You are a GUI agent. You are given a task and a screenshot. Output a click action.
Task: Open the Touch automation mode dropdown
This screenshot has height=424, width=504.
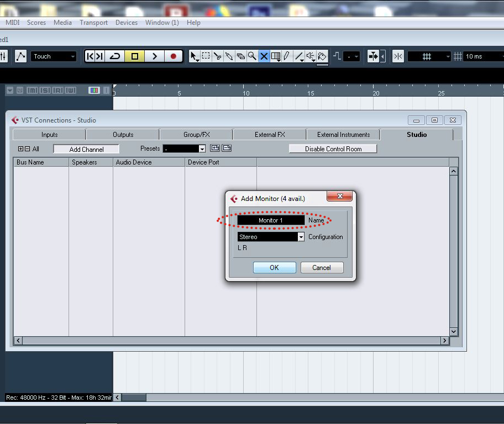point(54,56)
